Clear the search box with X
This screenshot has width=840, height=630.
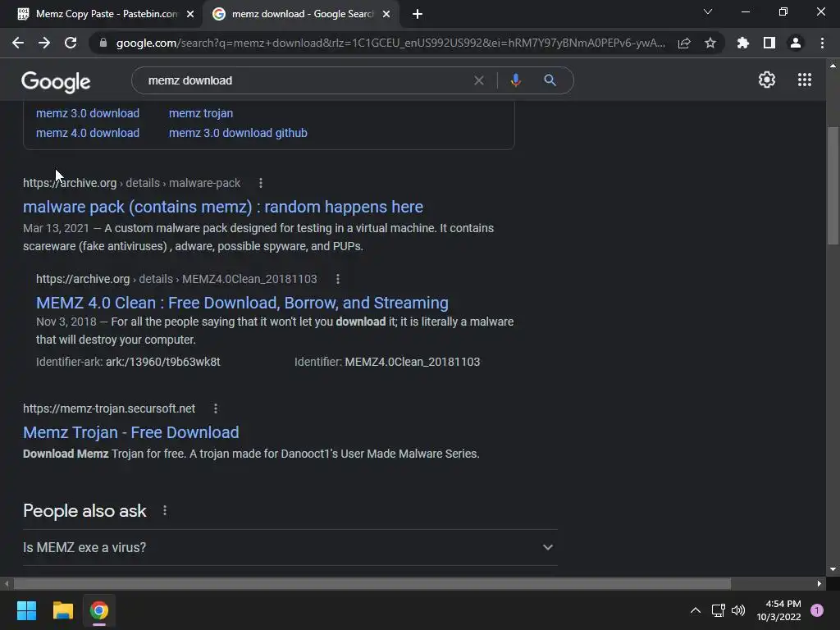point(479,80)
